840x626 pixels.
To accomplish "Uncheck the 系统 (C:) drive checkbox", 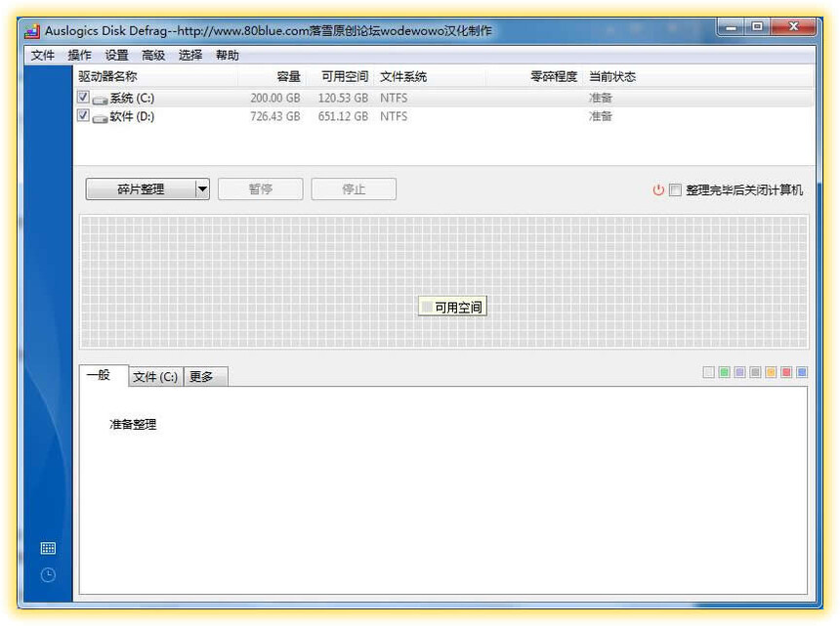I will point(84,97).
